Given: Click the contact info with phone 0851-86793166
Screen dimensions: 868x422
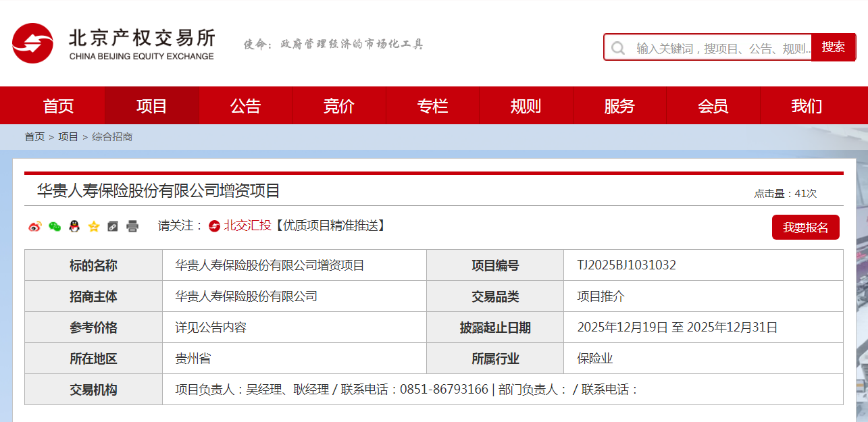Looking at the screenshot, I should pyautogui.click(x=407, y=390).
